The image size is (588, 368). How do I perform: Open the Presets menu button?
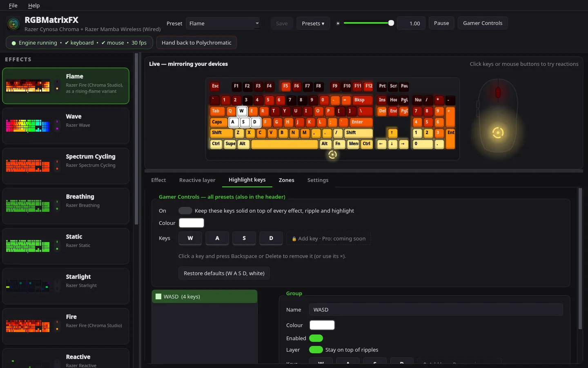point(313,23)
